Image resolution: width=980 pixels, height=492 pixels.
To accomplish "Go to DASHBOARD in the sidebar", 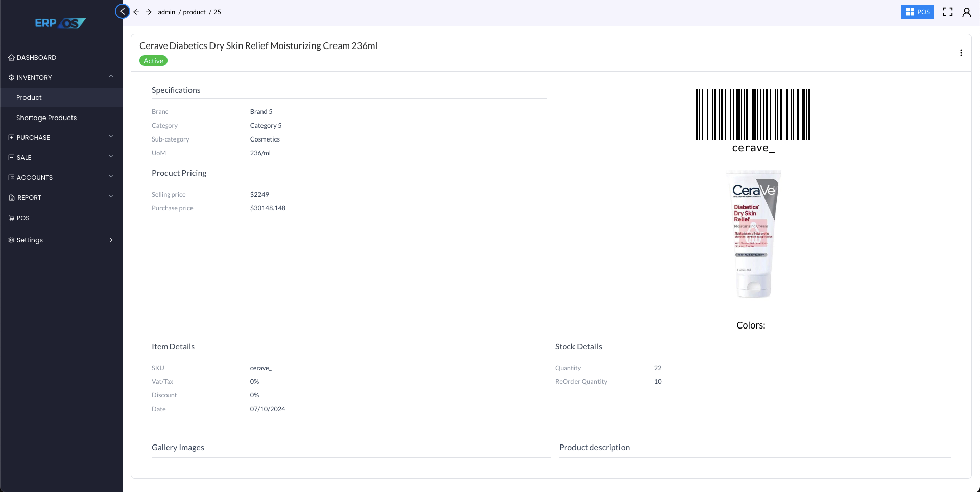I will 36,57.
